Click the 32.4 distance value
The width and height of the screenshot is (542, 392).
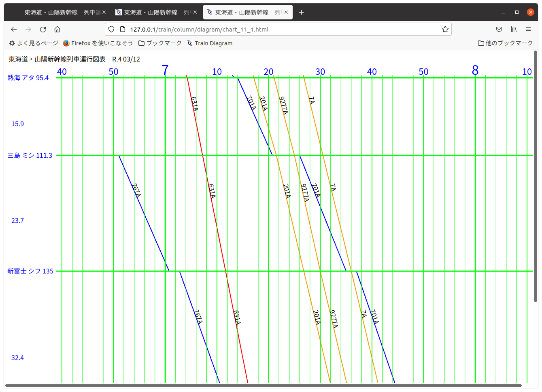pyautogui.click(x=17, y=358)
